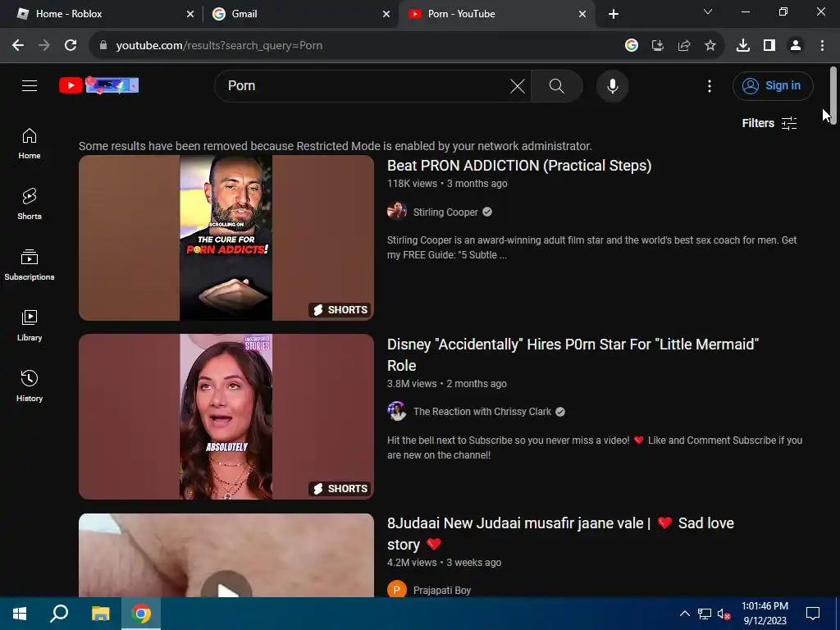Open Chrome three-dot menu

pos(822,46)
